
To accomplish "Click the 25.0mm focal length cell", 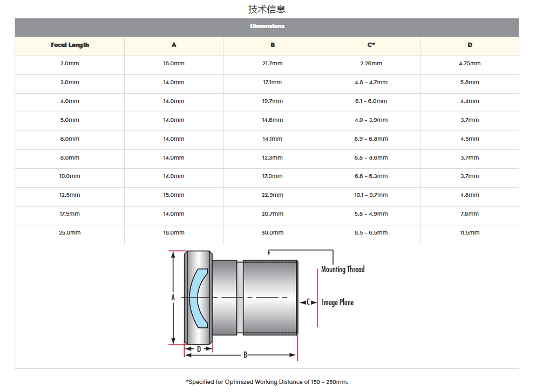I will [70, 233].
